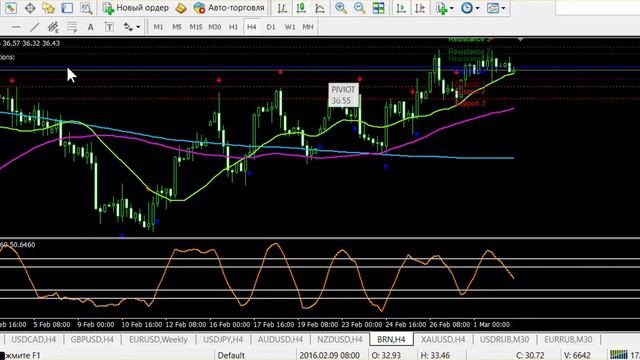Switch timeframe to M15
Viewport: 640px width, 360px height.
pos(196,27)
